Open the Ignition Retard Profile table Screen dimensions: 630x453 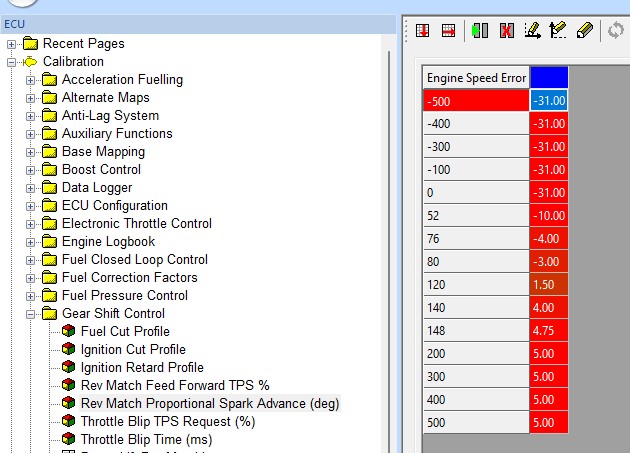pos(141,367)
